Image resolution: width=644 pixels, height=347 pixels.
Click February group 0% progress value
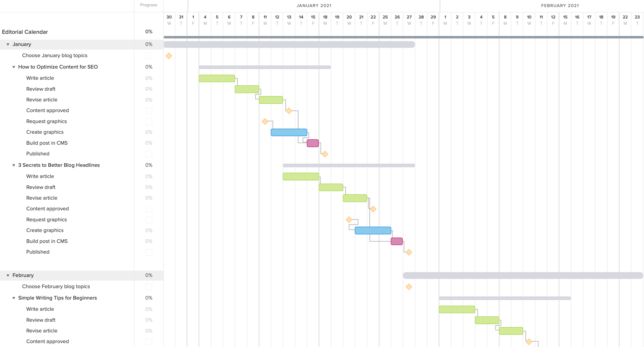[x=149, y=275]
